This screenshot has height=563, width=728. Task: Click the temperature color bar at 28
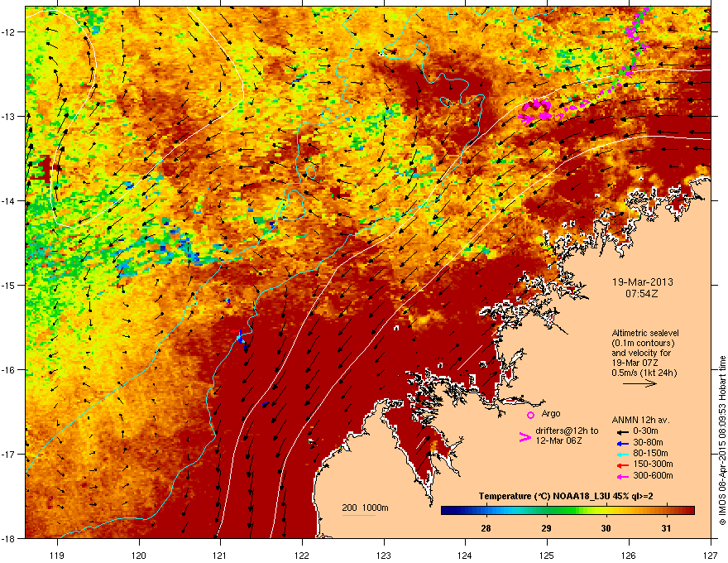point(486,511)
